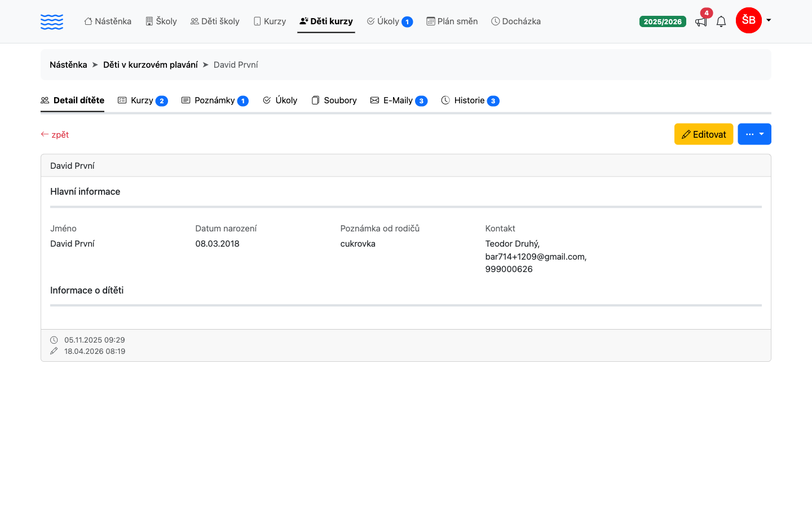Open the Historie tab
Screen dimensions: 812x508
(470, 100)
